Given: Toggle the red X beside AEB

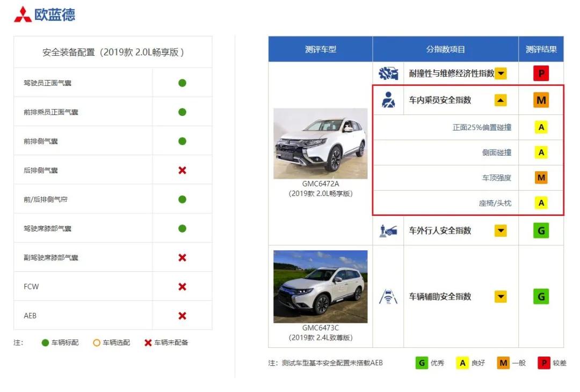Looking at the screenshot, I should 182,315.
